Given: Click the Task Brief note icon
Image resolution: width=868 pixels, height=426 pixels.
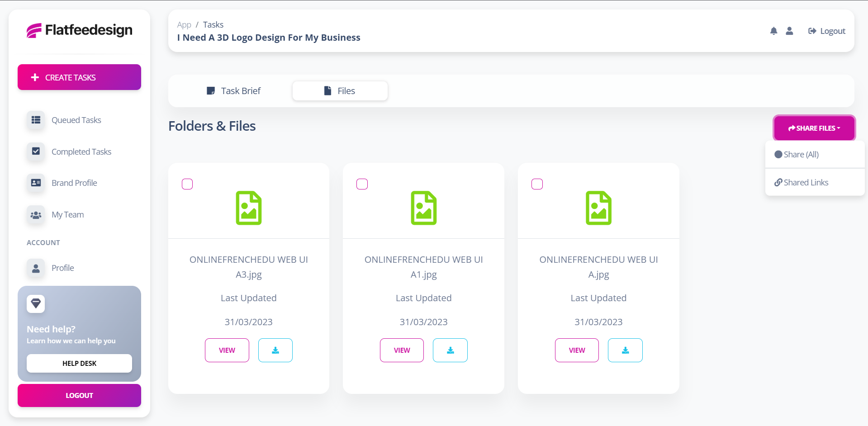Looking at the screenshot, I should 211,91.
